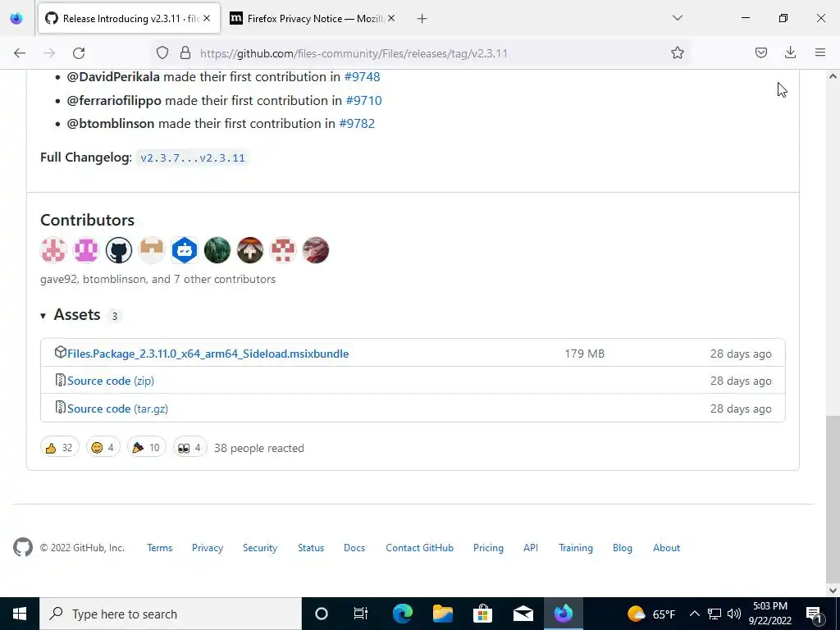Viewport: 840px width, 630px height.
Task: Open the Contact GitHub footer link
Action: (419, 548)
